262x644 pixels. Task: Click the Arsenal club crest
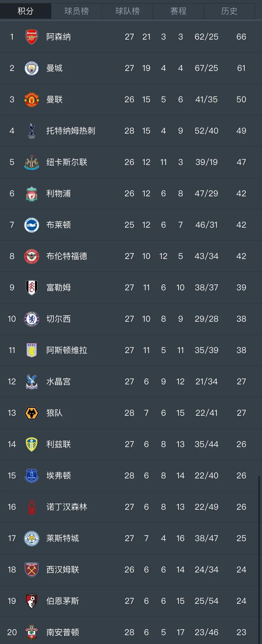(x=32, y=37)
